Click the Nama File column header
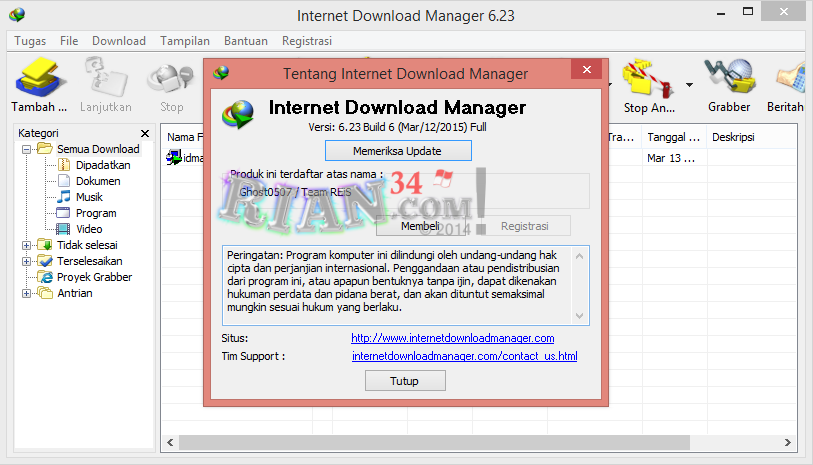Image resolution: width=813 pixels, height=465 pixels. (185, 137)
